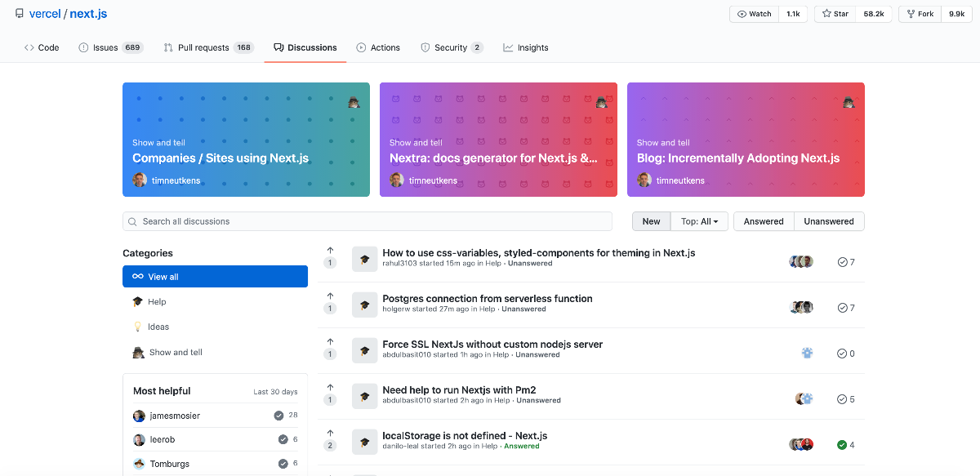Click the Help category icon beside Force SSL discussion
The height and width of the screenshot is (476, 980).
point(365,350)
